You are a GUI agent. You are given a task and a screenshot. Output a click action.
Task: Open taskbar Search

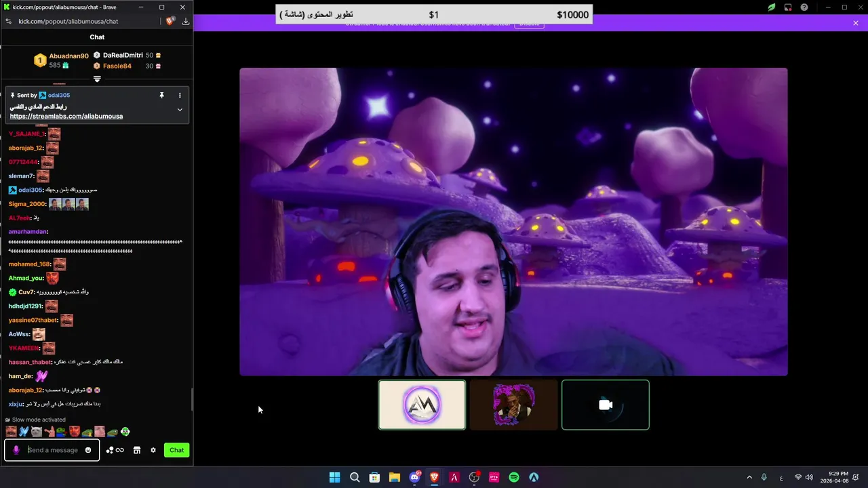[x=355, y=477]
